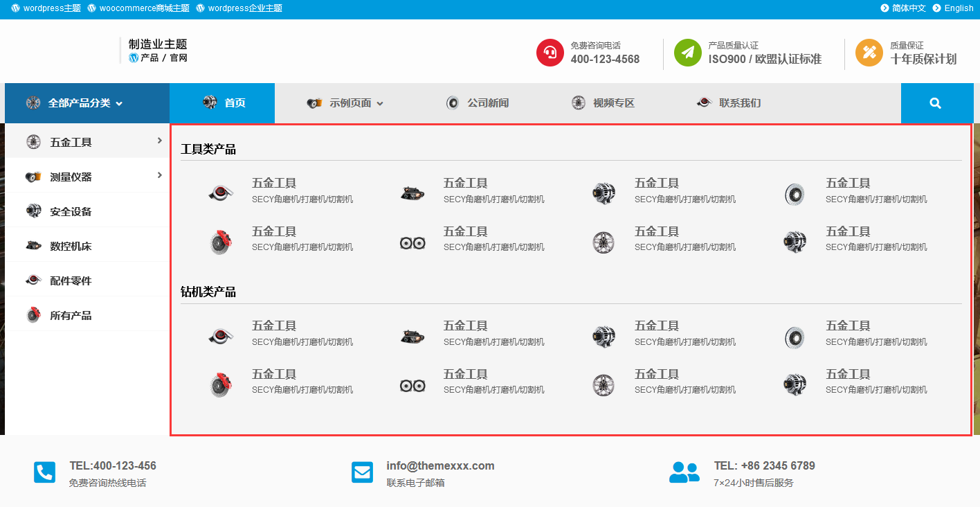Click the blue people icon for after-sales service
The height and width of the screenshot is (507, 980).
(x=684, y=472)
